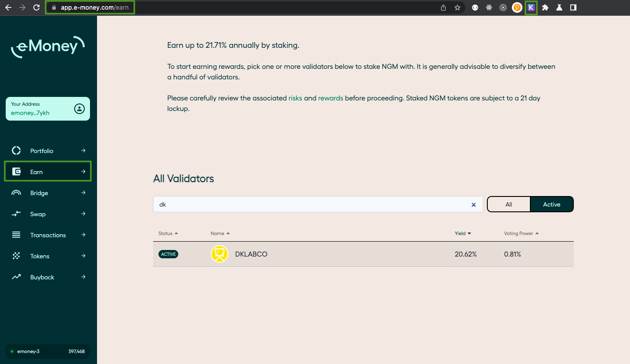Open the React developer tools extension icon

pos(489,7)
